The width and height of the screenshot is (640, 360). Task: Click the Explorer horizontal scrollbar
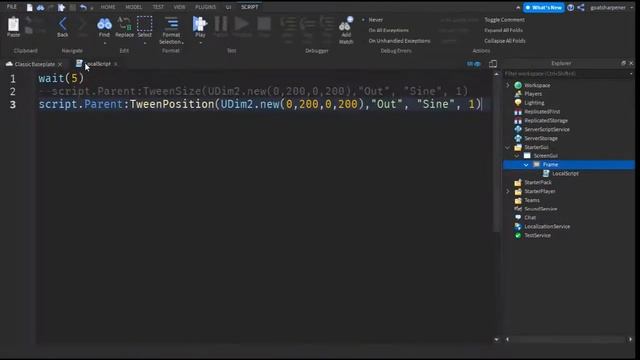pyautogui.click(x=569, y=339)
